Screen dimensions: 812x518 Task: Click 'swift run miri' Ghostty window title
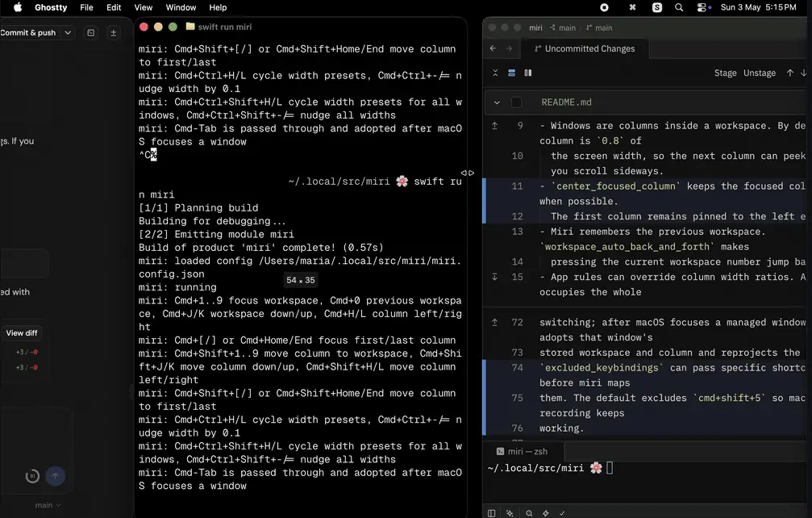pyautogui.click(x=225, y=27)
